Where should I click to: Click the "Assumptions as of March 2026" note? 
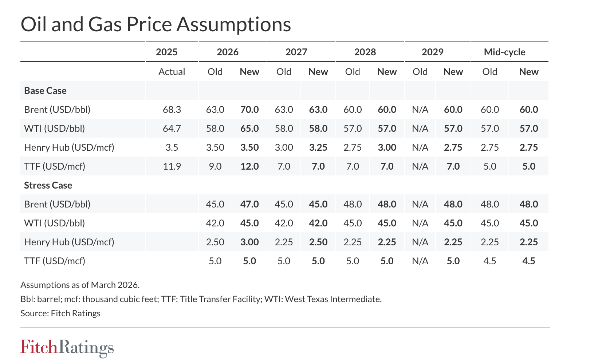pyautogui.click(x=80, y=285)
